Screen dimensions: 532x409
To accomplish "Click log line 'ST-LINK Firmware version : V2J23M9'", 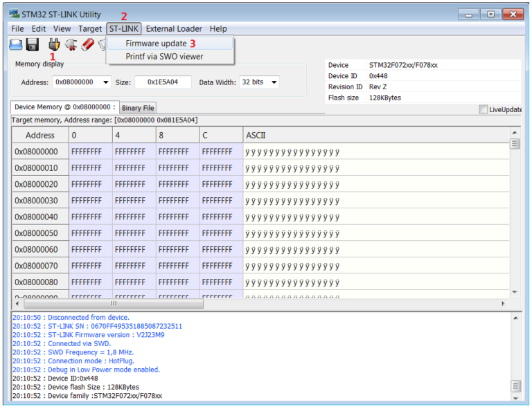I will (x=89, y=335).
